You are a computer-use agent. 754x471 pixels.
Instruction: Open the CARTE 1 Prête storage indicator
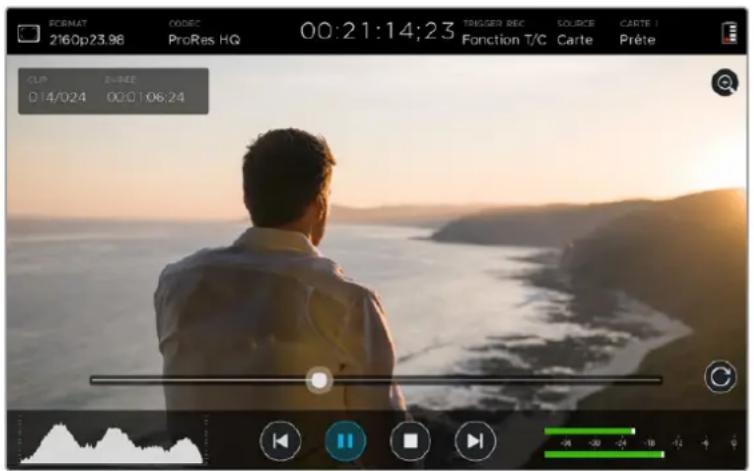click(x=638, y=34)
